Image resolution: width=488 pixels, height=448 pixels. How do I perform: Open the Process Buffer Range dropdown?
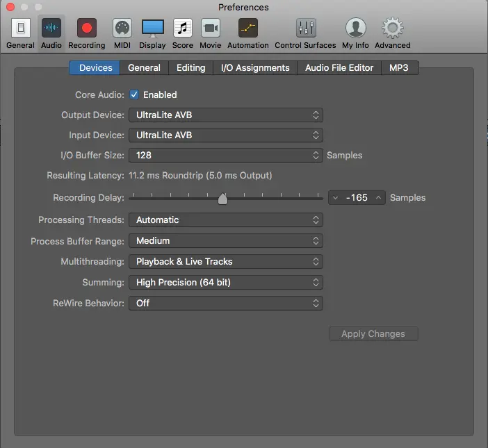point(226,241)
